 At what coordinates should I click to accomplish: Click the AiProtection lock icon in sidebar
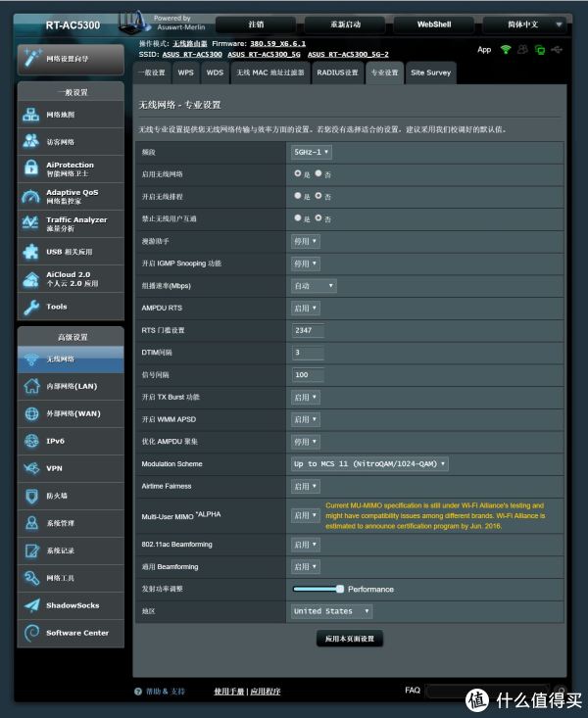tap(30, 168)
